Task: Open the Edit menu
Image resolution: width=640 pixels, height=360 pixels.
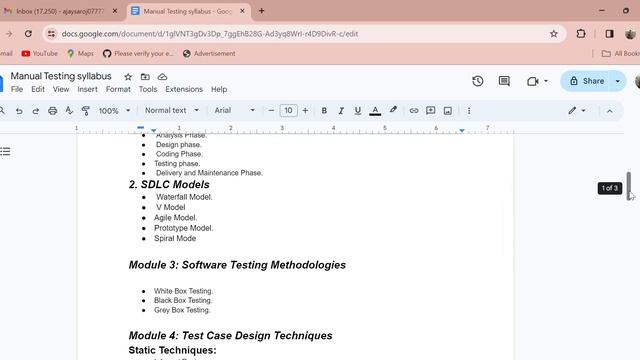Action: pos(38,89)
